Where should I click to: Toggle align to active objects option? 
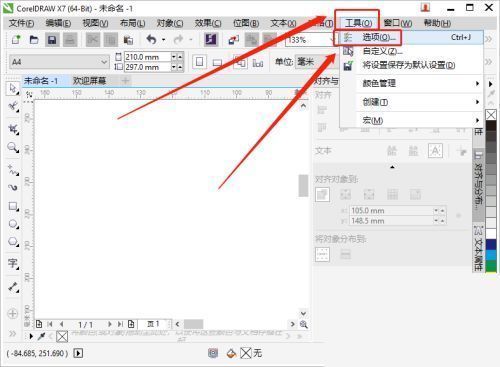(322, 195)
